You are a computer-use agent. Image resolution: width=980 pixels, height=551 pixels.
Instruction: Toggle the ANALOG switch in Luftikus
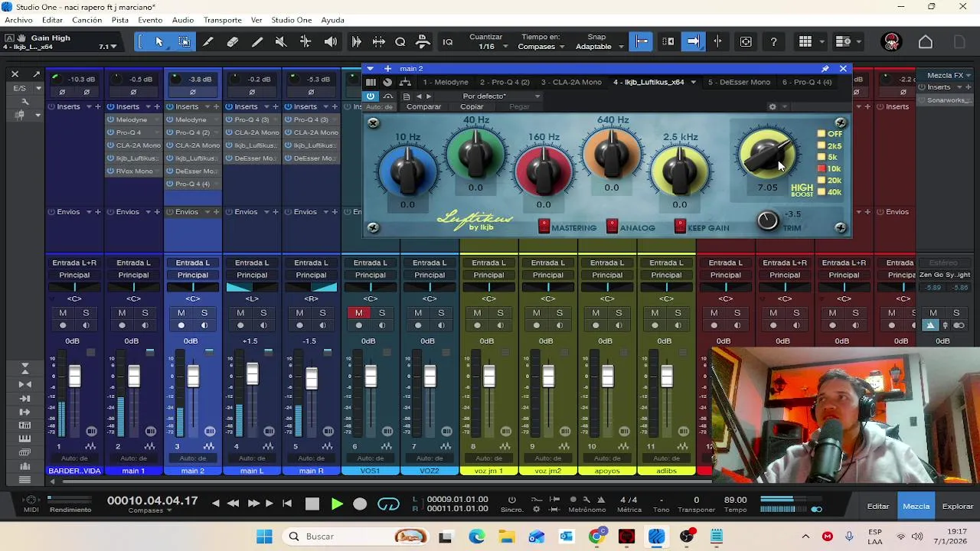click(612, 227)
